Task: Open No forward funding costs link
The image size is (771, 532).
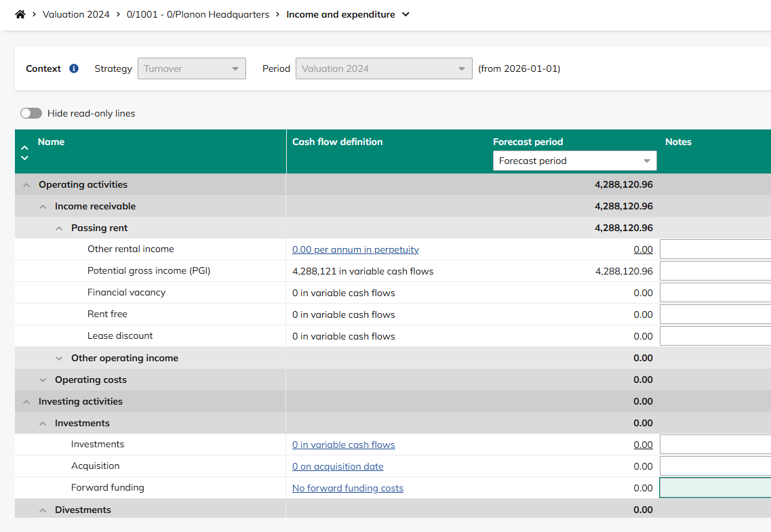Action: [348, 488]
